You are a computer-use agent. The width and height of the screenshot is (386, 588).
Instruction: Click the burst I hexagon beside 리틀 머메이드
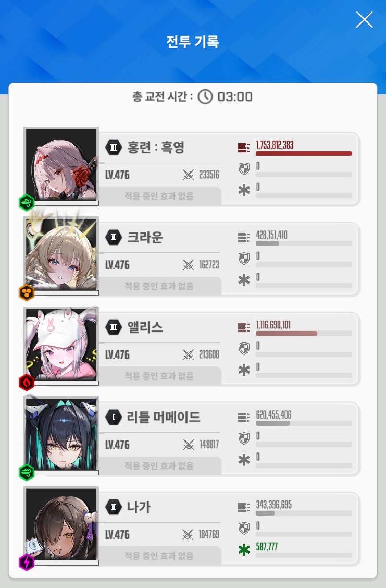(x=114, y=417)
